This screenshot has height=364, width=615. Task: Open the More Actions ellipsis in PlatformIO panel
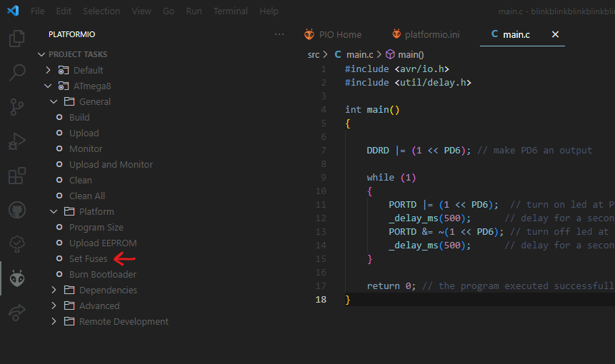279,34
